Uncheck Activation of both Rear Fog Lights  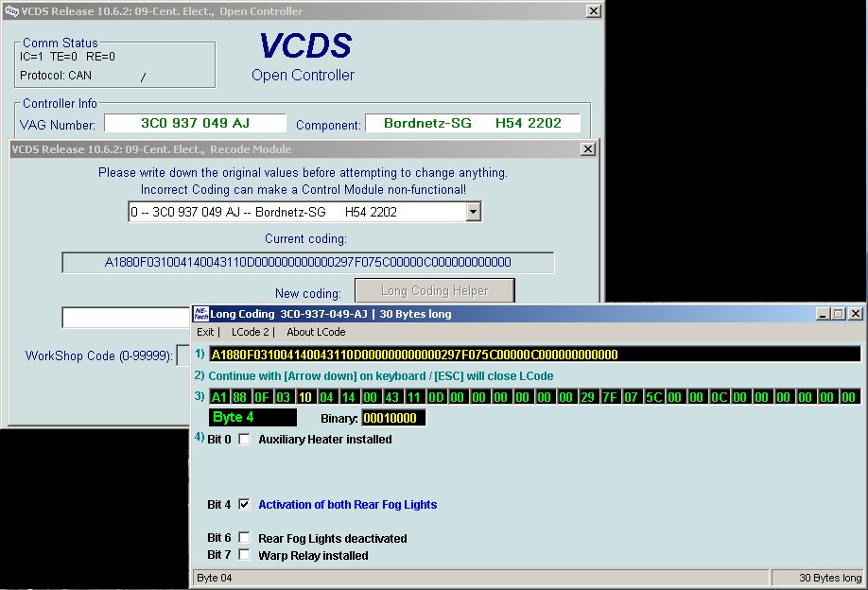(x=244, y=504)
